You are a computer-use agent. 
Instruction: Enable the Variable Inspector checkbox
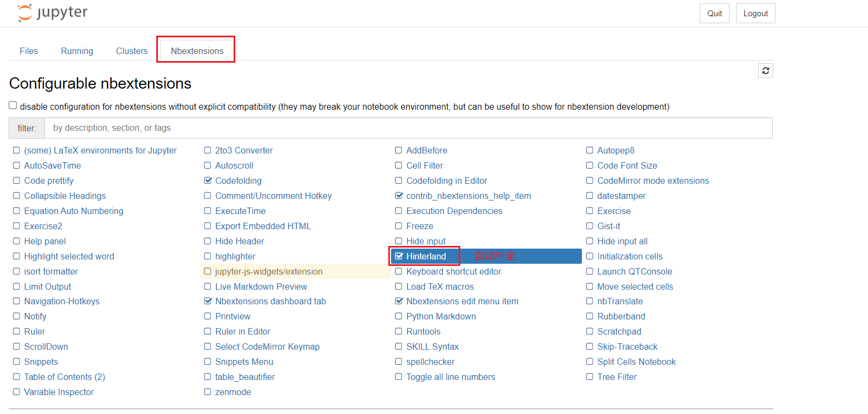pyautogui.click(x=17, y=392)
